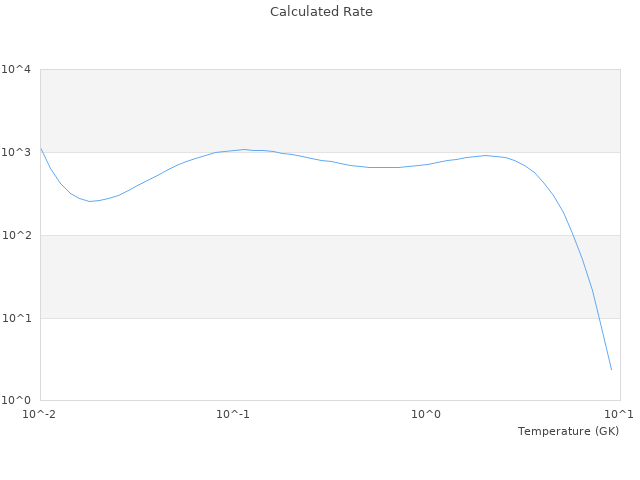Click the "Temperature (GK)" axis title

point(568,431)
